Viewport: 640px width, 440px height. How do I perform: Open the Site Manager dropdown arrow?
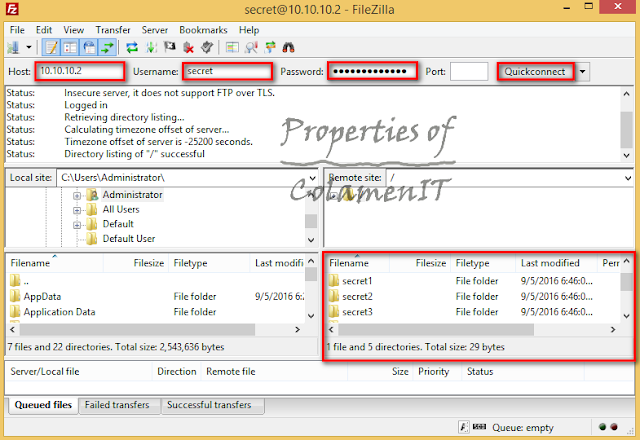coord(29,48)
